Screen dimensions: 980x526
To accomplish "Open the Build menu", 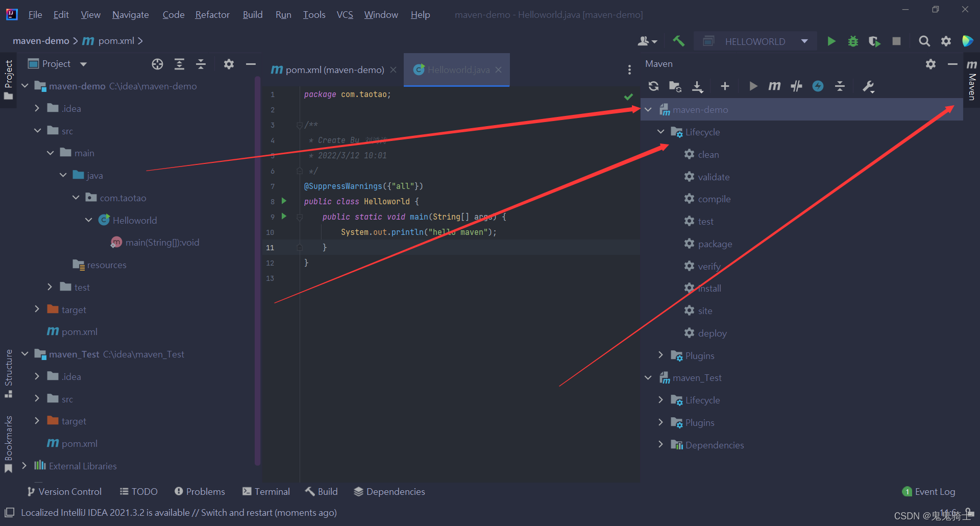I will pos(253,15).
